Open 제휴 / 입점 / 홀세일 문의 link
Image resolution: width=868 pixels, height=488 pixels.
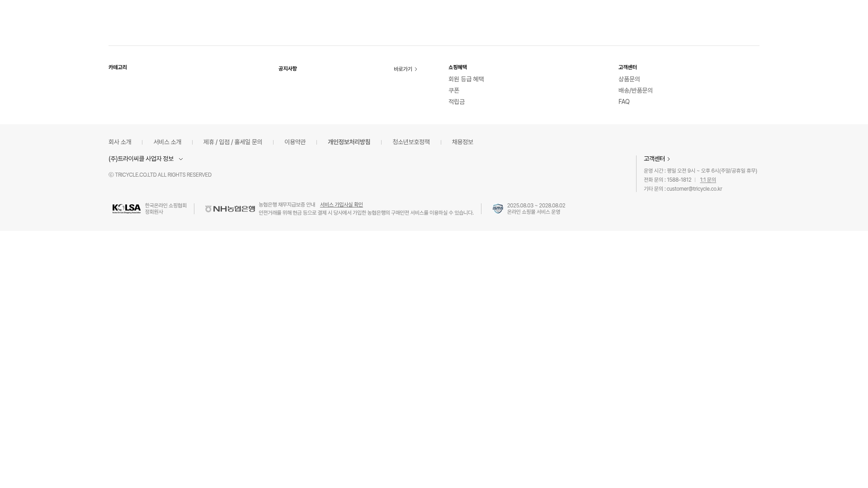[x=233, y=142]
